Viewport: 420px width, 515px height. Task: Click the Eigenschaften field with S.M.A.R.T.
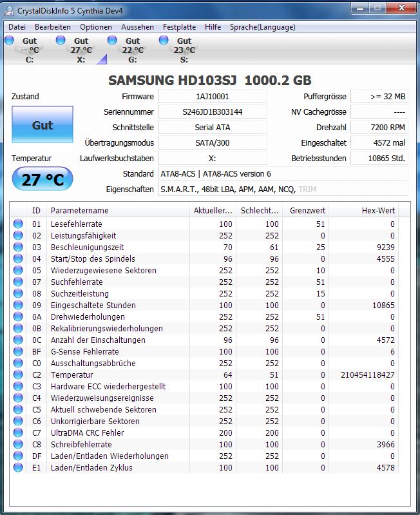[x=283, y=189]
